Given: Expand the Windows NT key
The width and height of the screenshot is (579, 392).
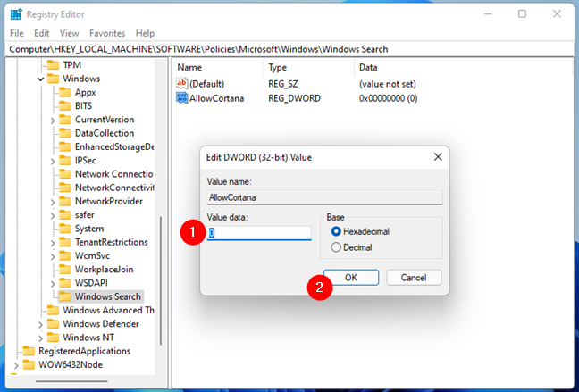Looking at the screenshot, I should (x=40, y=338).
